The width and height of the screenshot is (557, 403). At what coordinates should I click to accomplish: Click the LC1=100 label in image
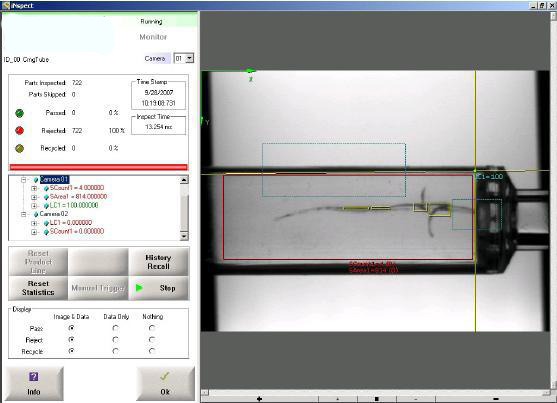(x=490, y=177)
